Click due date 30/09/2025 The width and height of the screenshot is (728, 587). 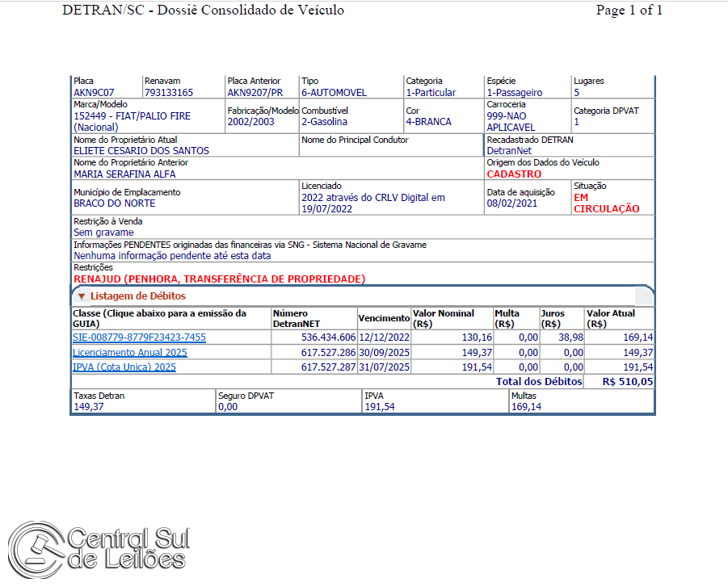pyautogui.click(x=385, y=353)
